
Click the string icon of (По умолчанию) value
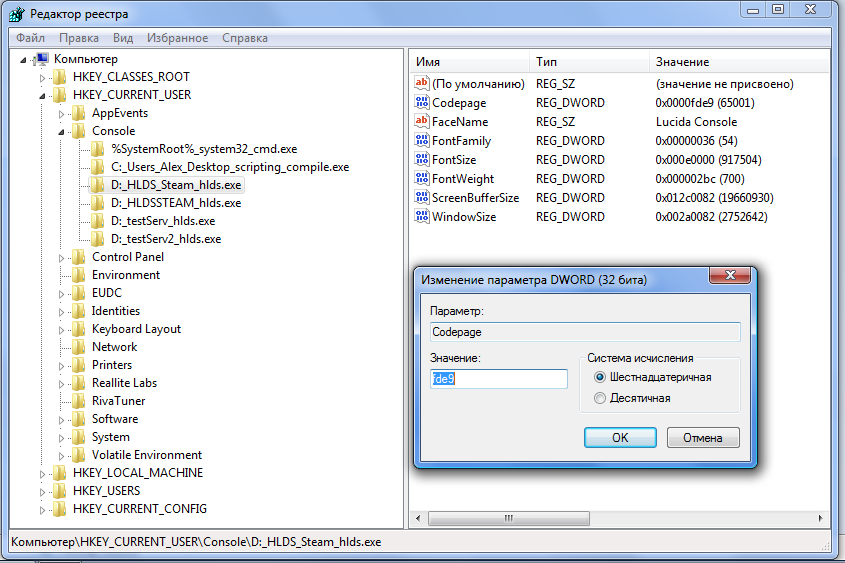tap(422, 83)
